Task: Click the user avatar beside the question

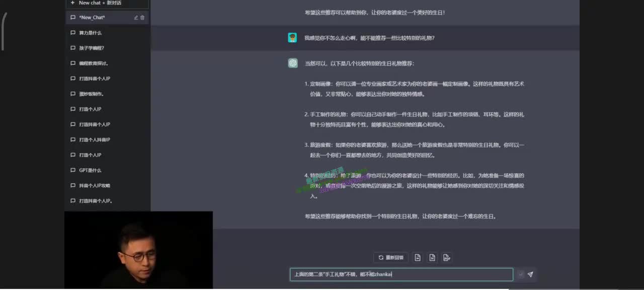Action: coord(292,38)
